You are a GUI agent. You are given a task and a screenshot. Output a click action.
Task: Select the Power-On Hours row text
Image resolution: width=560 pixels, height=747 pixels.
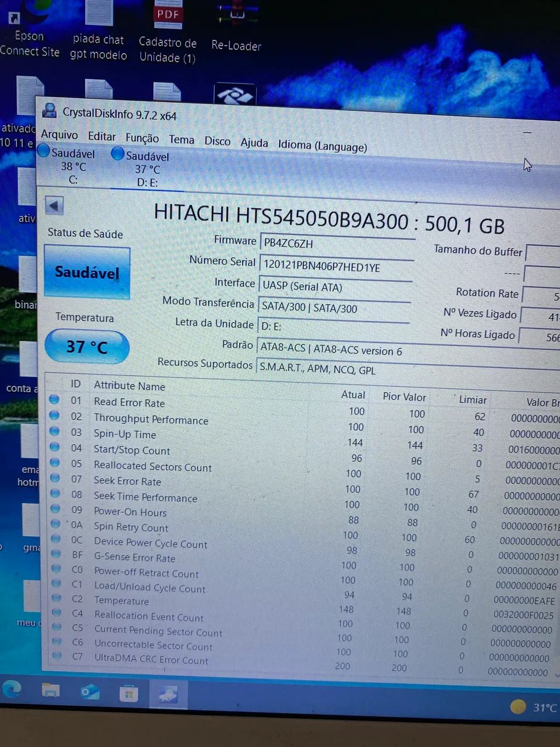[130, 512]
